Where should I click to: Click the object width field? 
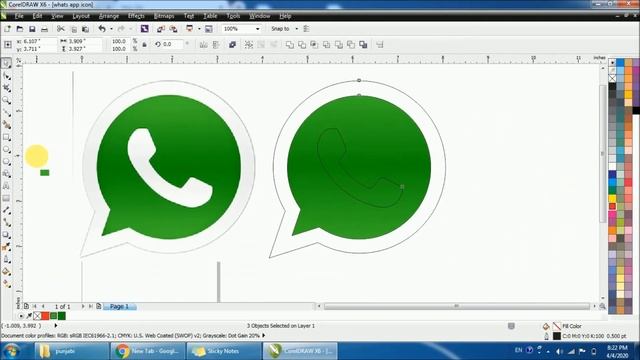pyautogui.click(x=84, y=41)
